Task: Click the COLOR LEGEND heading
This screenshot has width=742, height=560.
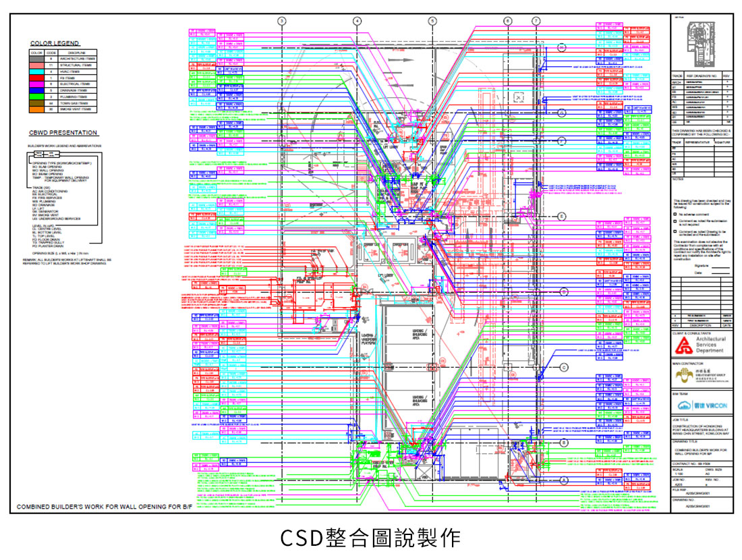Action: pyautogui.click(x=55, y=43)
